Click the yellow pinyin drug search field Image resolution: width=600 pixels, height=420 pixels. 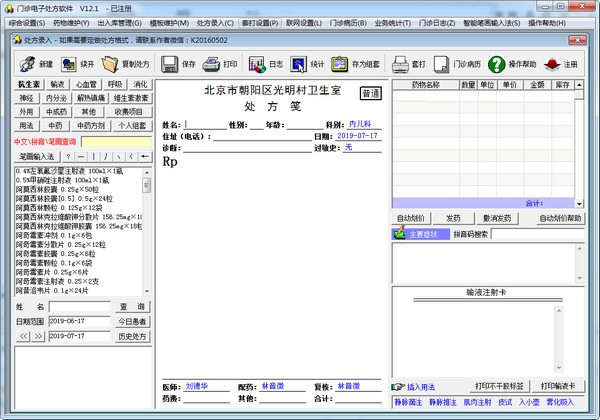tap(117, 142)
